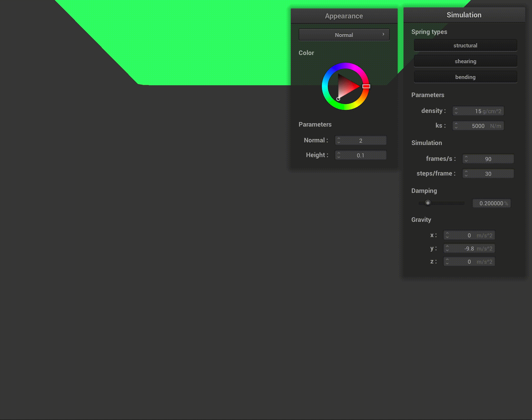Click the Height parameter stepper arrows
Image resolution: width=532 pixels, height=420 pixels.
coord(339,155)
